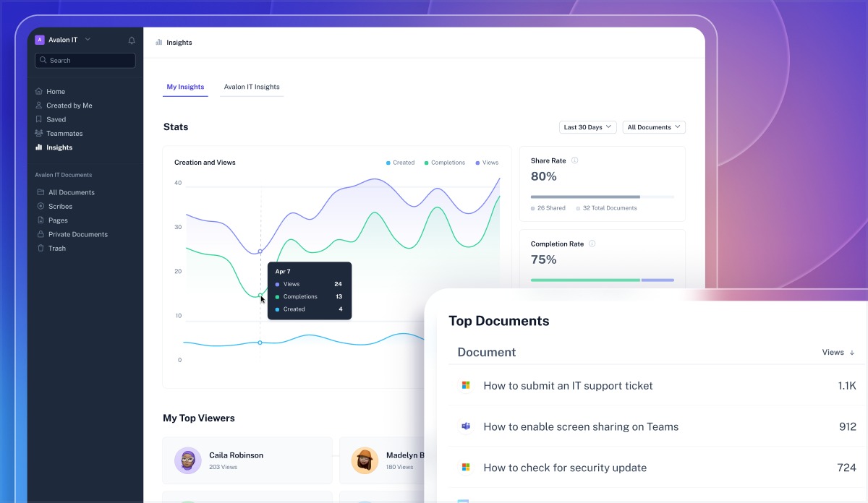Image resolution: width=868 pixels, height=503 pixels.
Task: Click the Private Documents lock icon
Action: (x=41, y=234)
